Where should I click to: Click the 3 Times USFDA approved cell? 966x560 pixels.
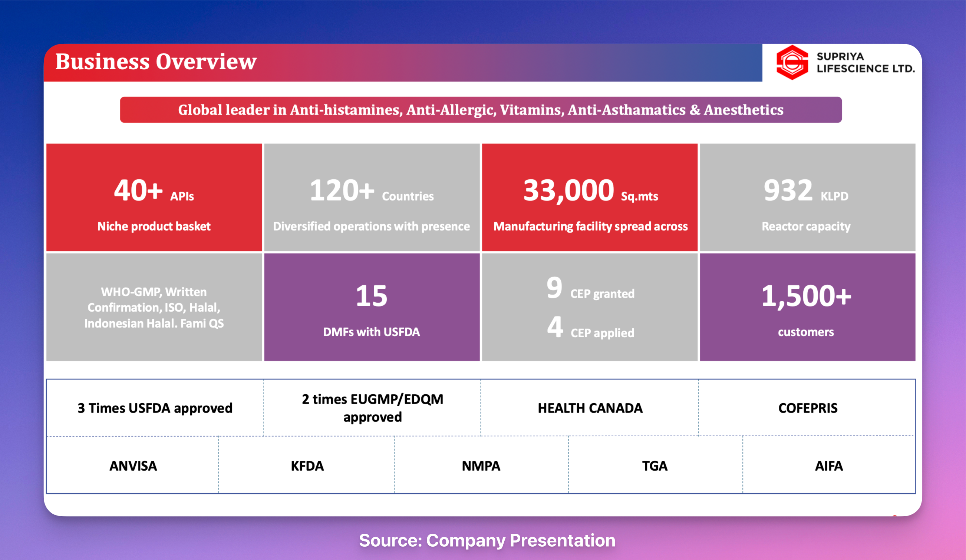(155, 408)
